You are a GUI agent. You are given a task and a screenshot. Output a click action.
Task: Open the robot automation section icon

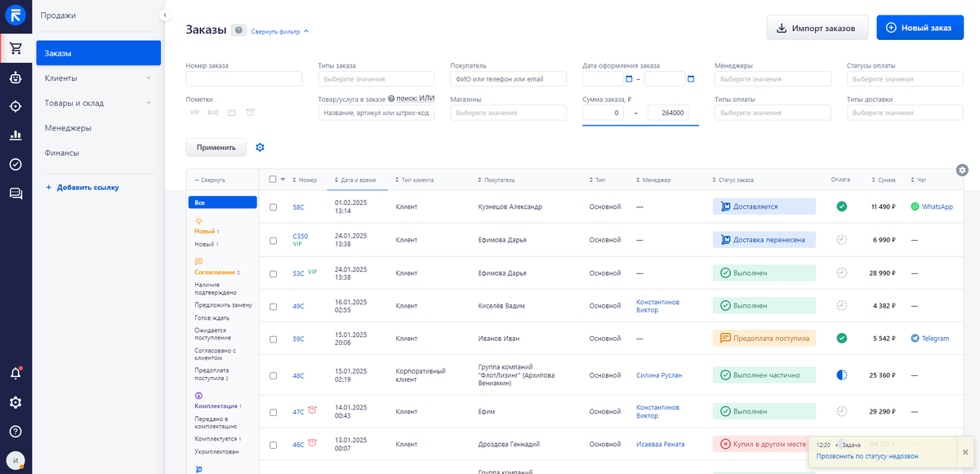point(16,78)
